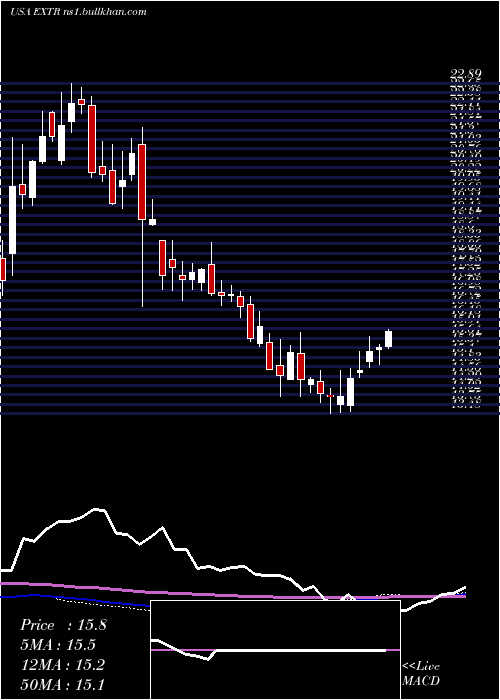
Task: Click the 12MA : 15.2 value
Action: pyautogui.click(x=62, y=664)
